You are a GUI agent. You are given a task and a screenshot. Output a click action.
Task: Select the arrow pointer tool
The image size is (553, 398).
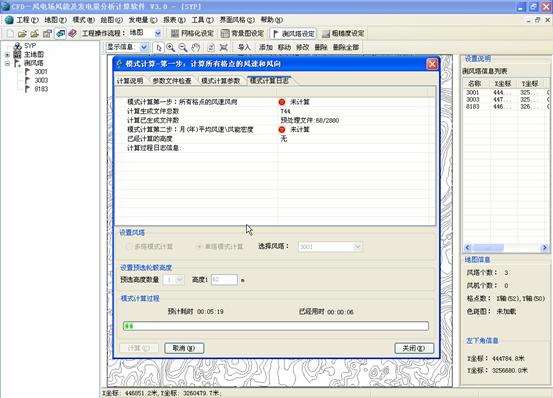(159, 47)
